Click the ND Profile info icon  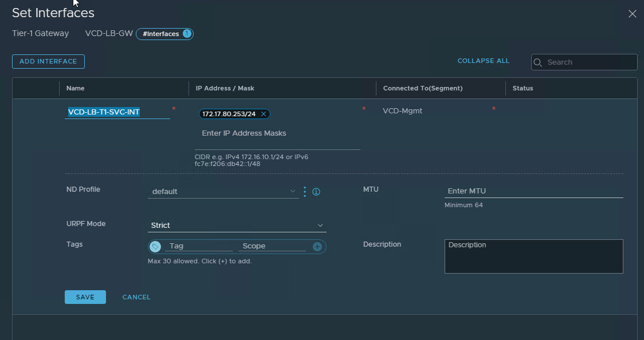[316, 192]
